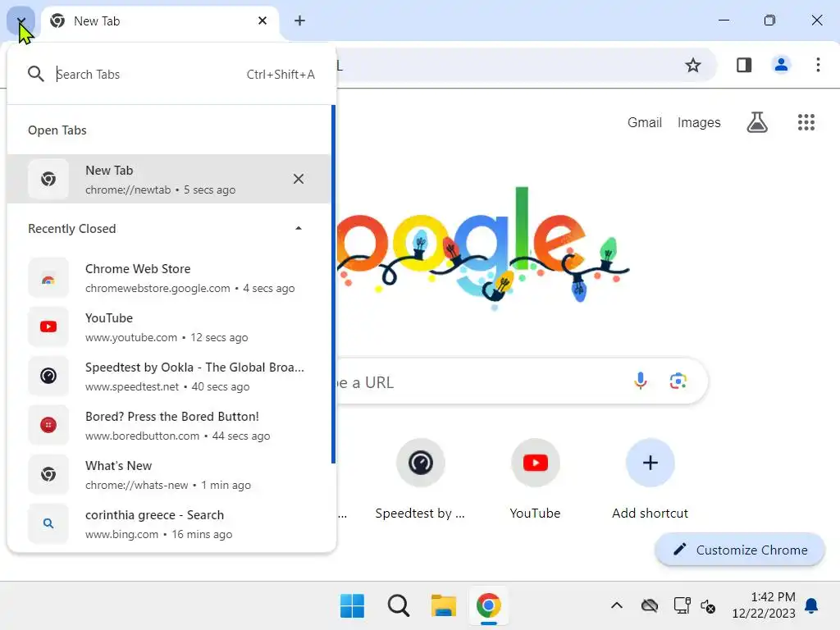Collapse the Recently Closed section
The image size is (840, 630).
click(x=299, y=229)
